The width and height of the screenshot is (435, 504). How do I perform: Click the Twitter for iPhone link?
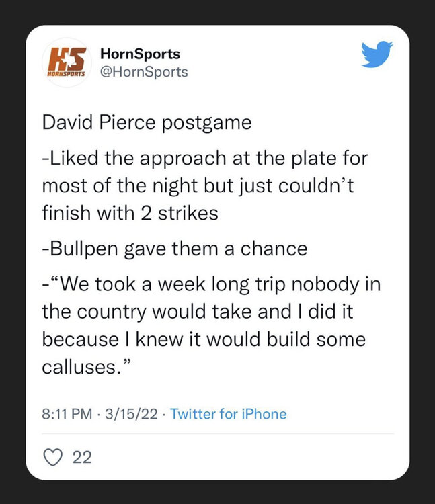coord(229,414)
